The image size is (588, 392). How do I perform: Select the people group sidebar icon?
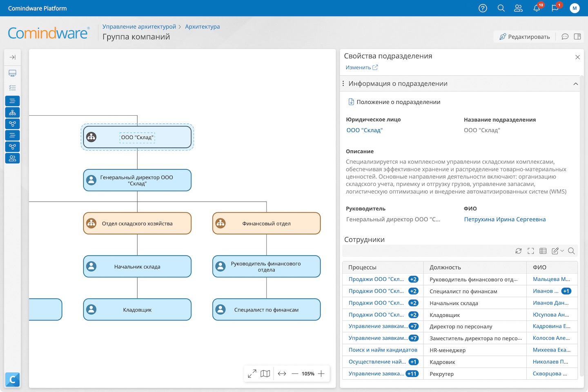pyautogui.click(x=13, y=158)
